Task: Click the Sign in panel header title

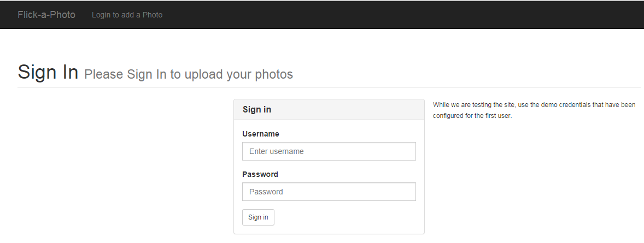Action: [x=257, y=110]
